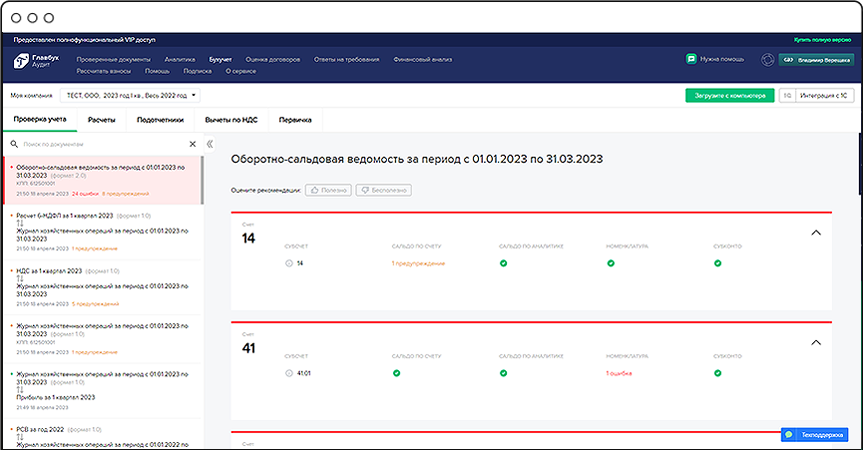
Task: Select document with 1 предупреждение and КПП 612501001
Action: pos(103,339)
